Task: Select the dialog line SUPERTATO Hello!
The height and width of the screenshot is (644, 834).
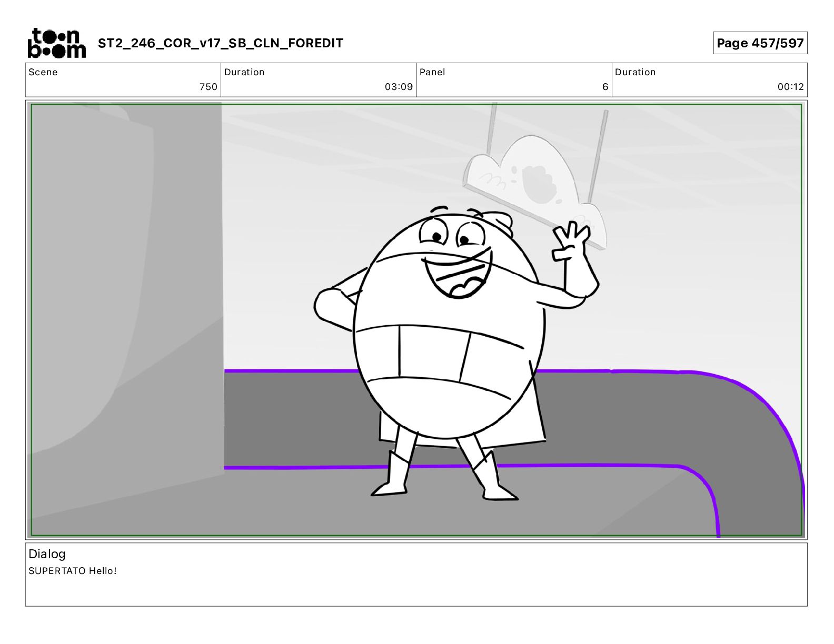Action: pyautogui.click(x=73, y=571)
